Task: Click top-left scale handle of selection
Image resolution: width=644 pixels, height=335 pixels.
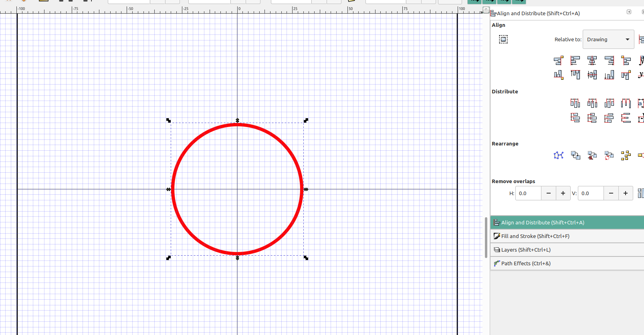Action: tap(168, 120)
